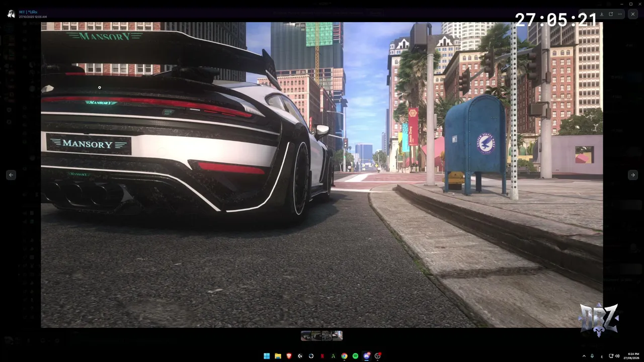Select the third thumbnail in the image strip
This screenshot has width=644, height=362.
point(327,335)
